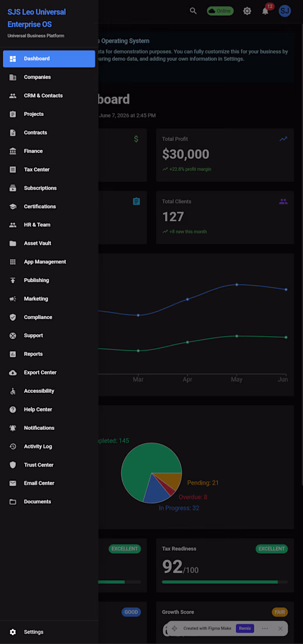This screenshot has height=644, width=303.
Task: Click EXCELLENT badge on Tax Readiness card
Action: (272, 549)
